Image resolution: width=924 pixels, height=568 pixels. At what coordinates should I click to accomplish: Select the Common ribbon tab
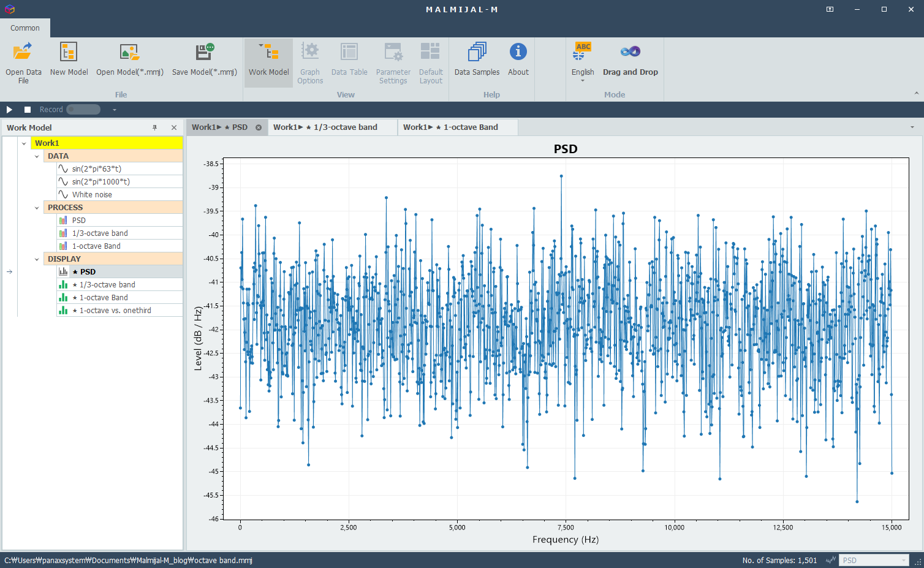(x=25, y=28)
